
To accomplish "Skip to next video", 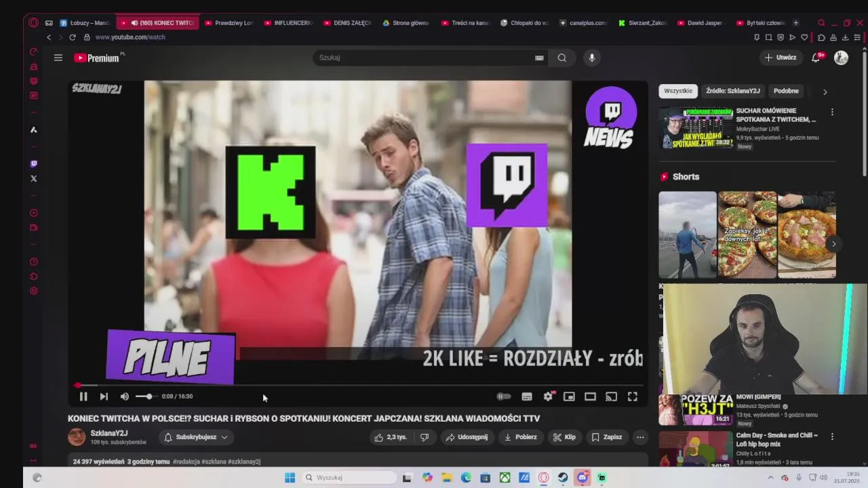I will tap(104, 396).
